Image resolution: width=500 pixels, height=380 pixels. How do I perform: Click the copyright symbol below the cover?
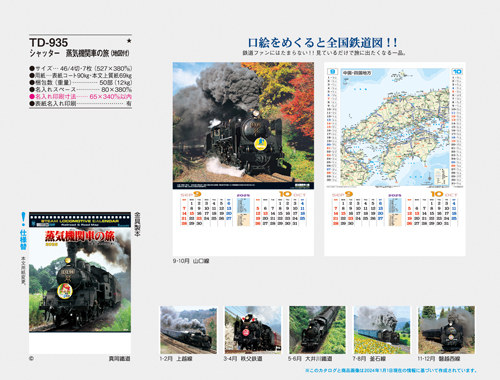[31, 359]
